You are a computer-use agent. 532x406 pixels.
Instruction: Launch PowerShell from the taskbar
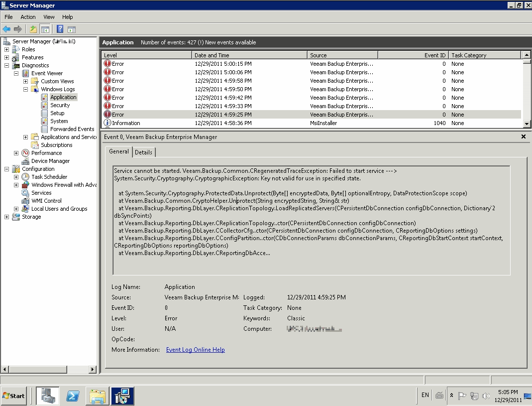(x=73, y=396)
